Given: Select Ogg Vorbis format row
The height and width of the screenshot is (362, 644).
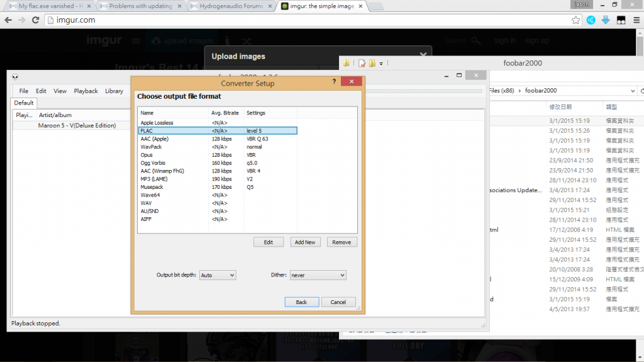Looking at the screenshot, I should [218, 163].
